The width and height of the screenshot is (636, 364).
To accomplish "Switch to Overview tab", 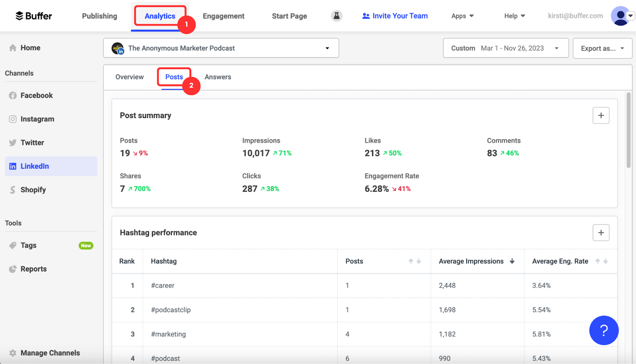I will [x=130, y=77].
